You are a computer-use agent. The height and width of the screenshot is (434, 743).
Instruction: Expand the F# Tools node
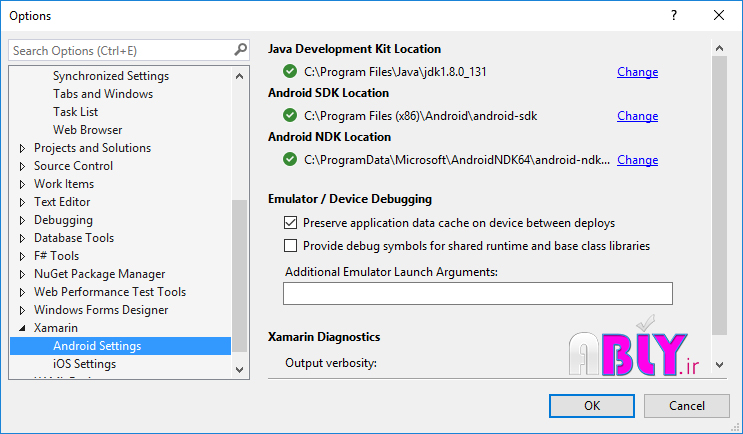click(x=22, y=256)
